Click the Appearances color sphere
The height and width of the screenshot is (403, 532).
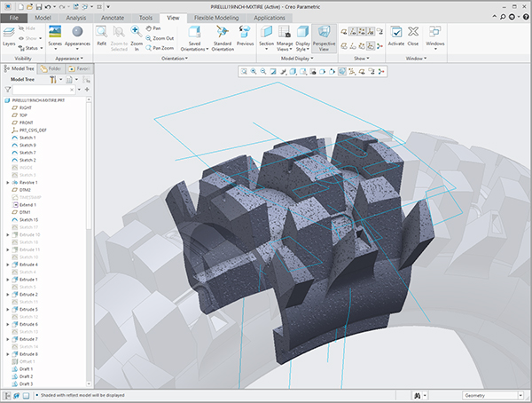(x=77, y=32)
